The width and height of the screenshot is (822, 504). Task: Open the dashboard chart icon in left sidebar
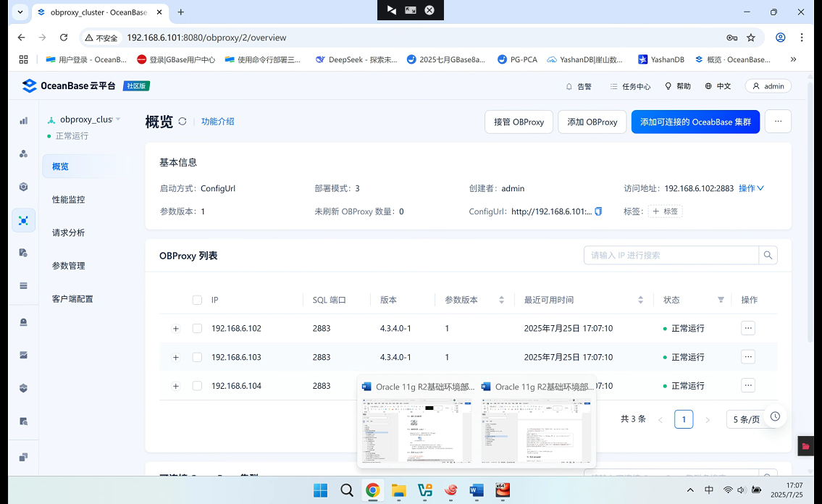(24, 120)
